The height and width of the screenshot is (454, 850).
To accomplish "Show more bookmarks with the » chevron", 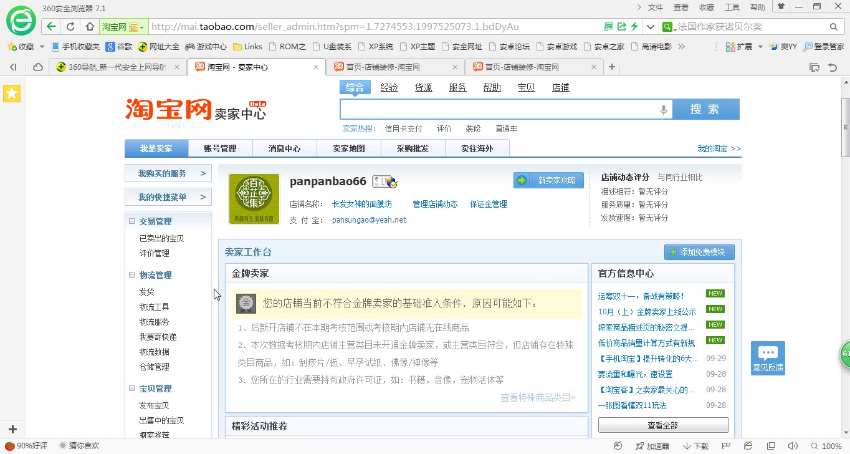I will tap(681, 47).
